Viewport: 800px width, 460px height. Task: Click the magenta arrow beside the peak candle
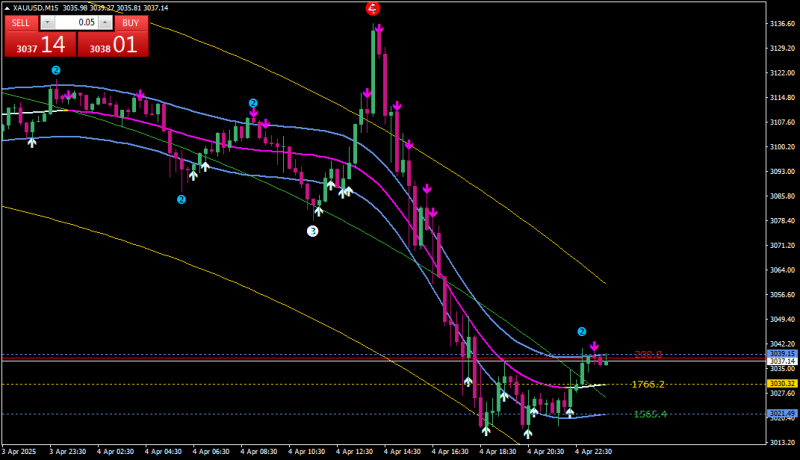pos(379,29)
